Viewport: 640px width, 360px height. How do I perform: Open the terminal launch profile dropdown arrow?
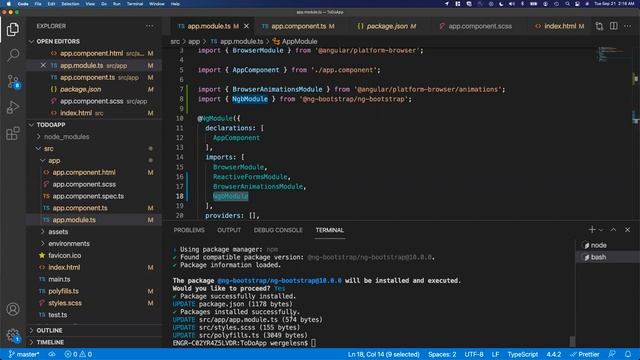tap(601, 230)
